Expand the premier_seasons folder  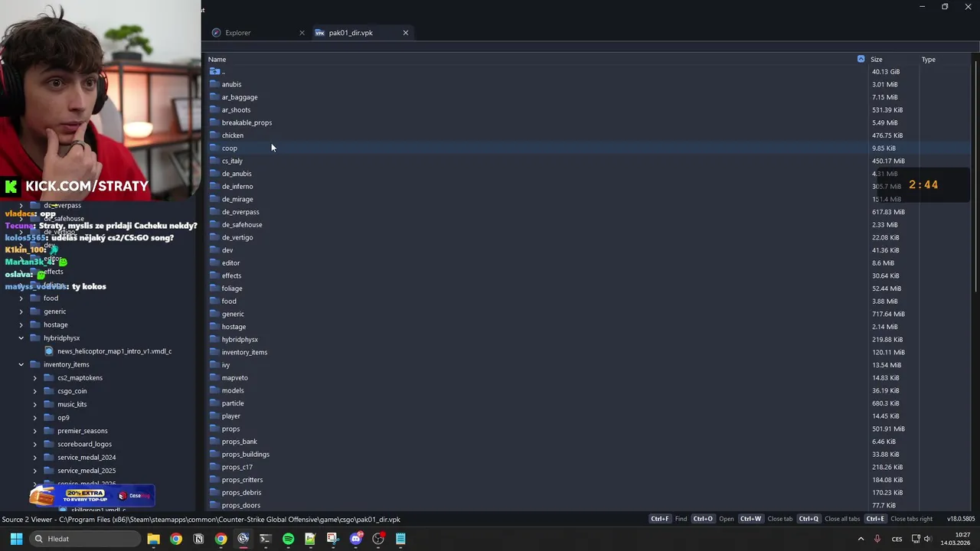point(34,431)
